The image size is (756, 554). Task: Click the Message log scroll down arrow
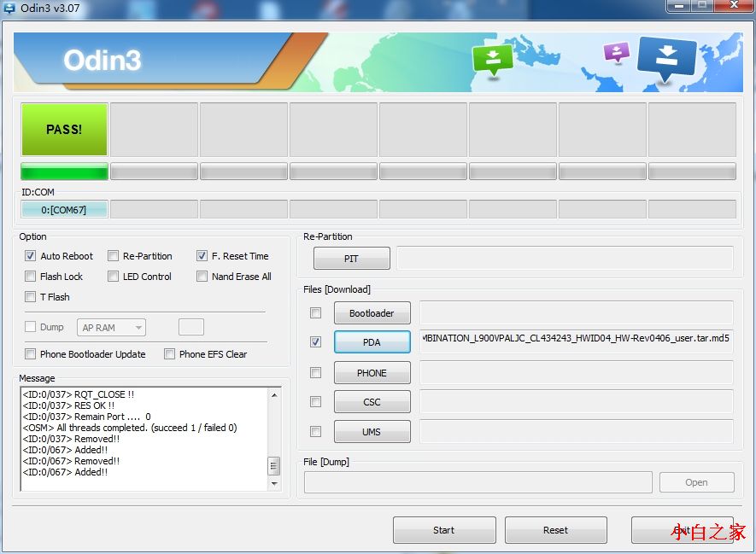pos(274,484)
